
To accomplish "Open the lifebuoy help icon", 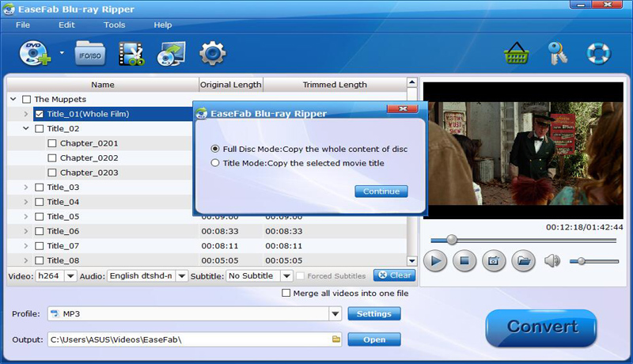I will pos(599,53).
